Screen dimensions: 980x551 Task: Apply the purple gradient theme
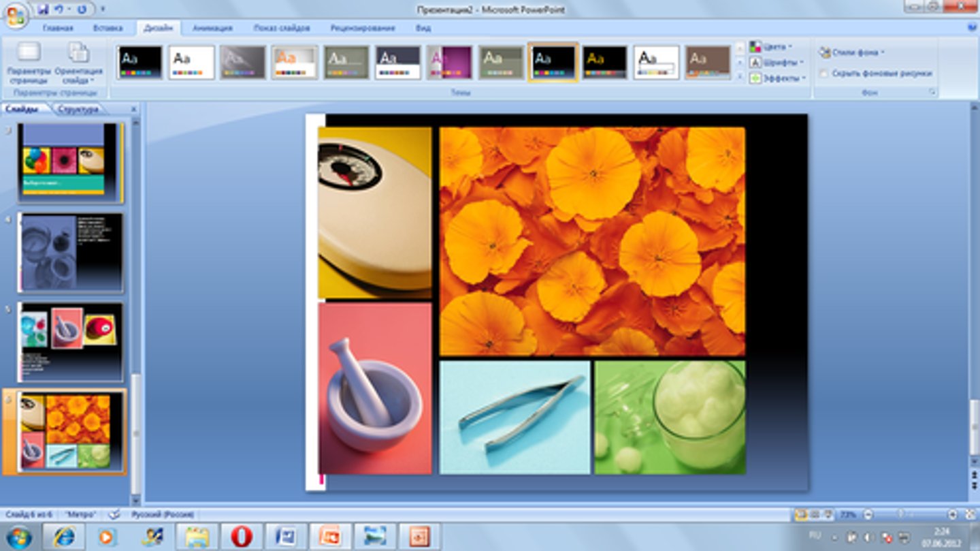(450, 63)
